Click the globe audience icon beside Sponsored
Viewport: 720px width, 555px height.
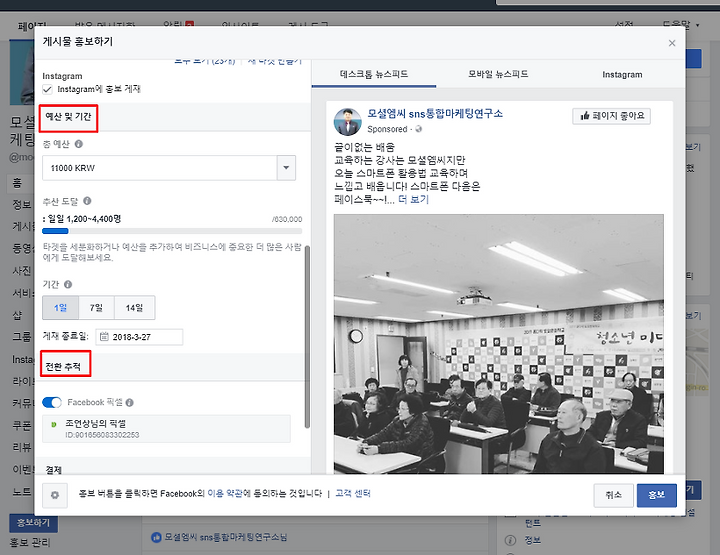pyautogui.click(x=418, y=129)
